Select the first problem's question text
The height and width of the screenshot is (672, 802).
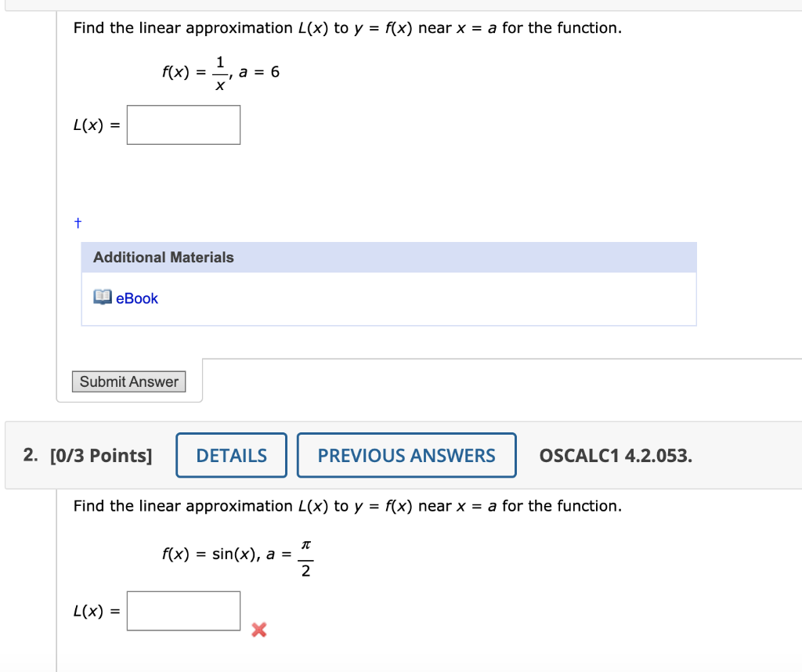[348, 27]
